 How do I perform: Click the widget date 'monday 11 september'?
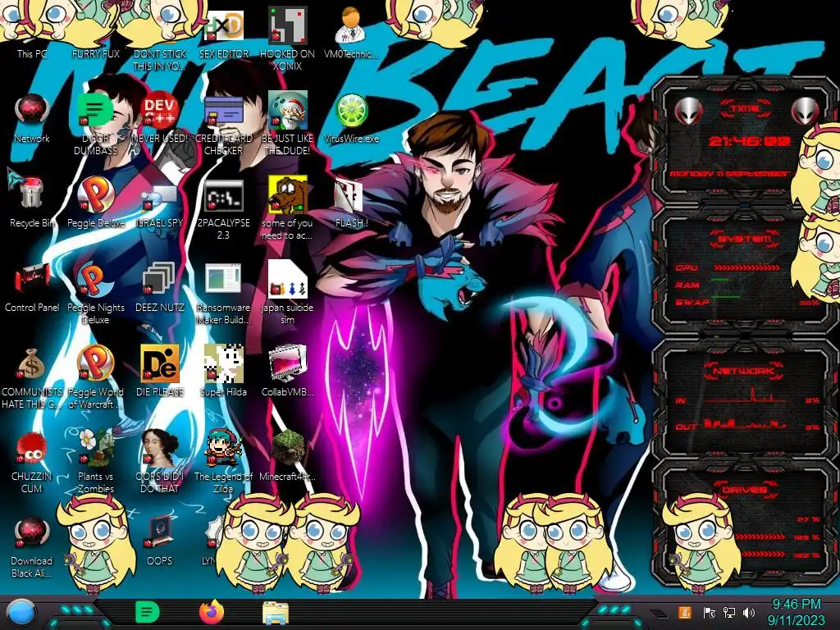click(729, 174)
